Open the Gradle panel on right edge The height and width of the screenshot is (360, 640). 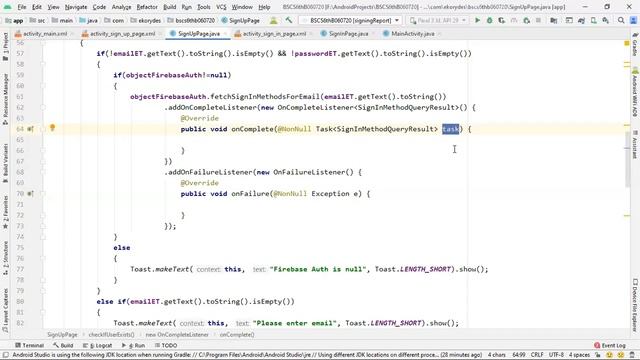(635, 45)
